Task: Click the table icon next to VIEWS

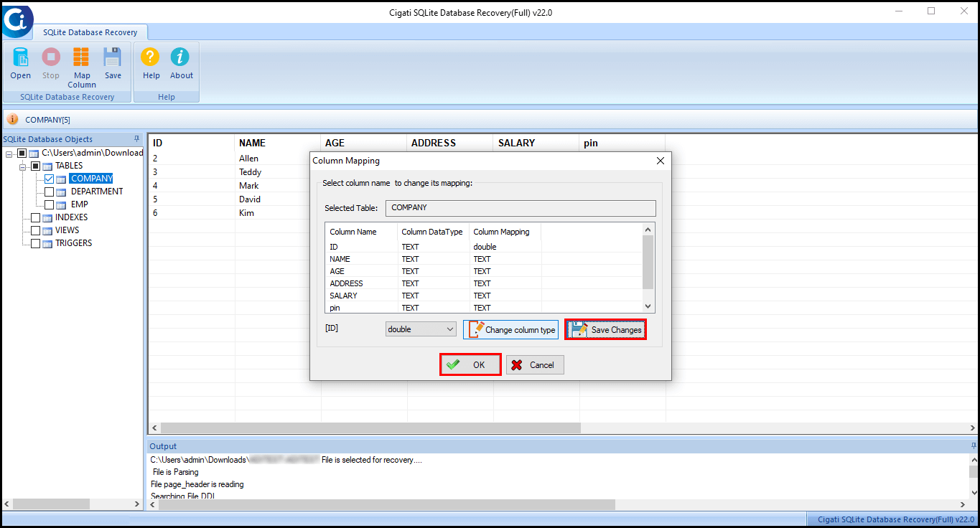Action: pos(47,230)
